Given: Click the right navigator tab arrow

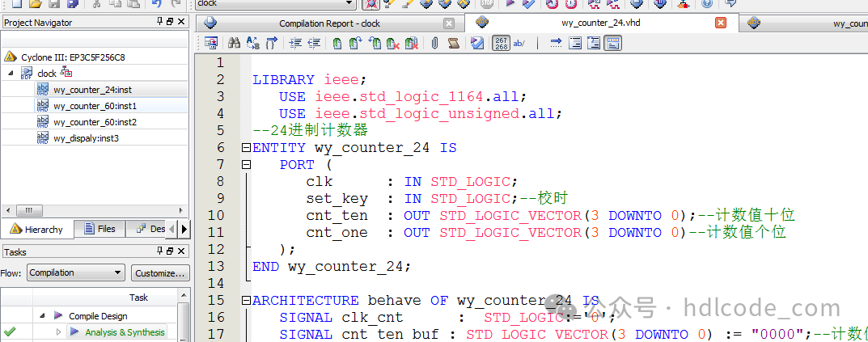Looking at the screenshot, I should [x=184, y=229].
